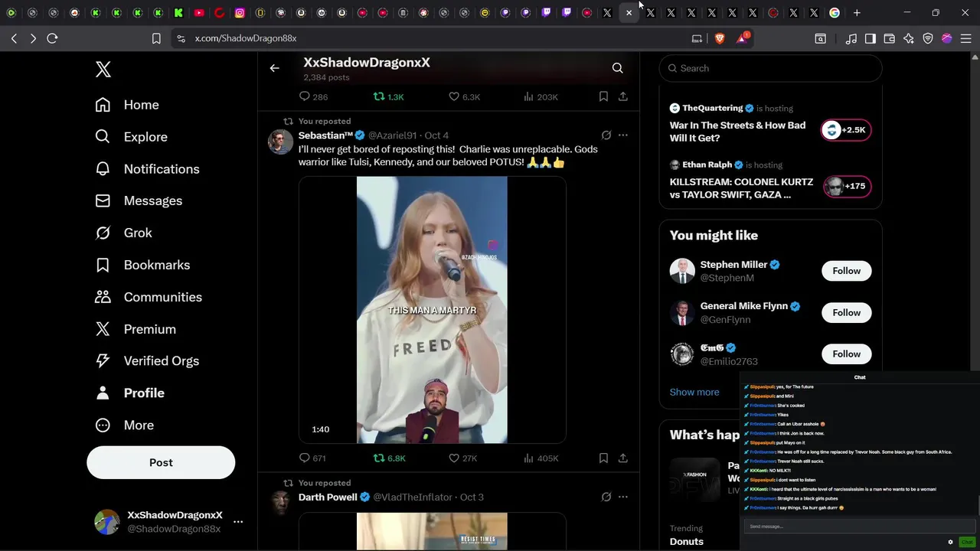
Task: Open a new browser tab
Action: pyautogui.click(x=857, y=12)
